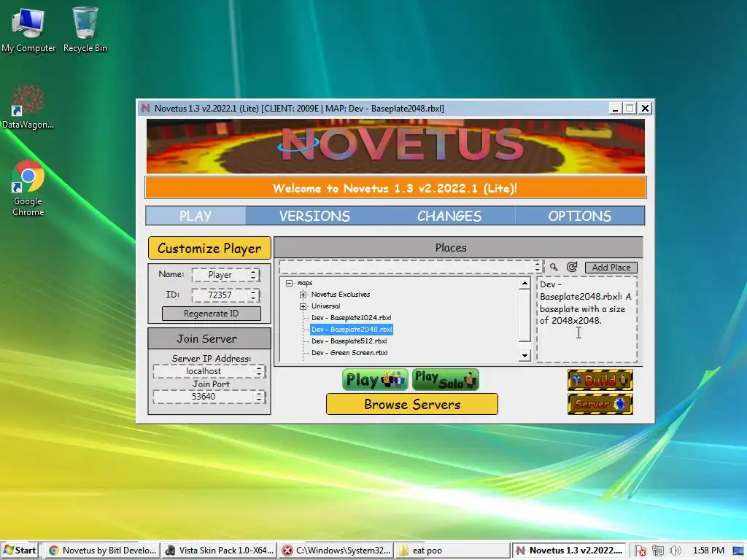The width and height of the screenshot is (747, 560).
Task: Refresh the places list with circular arrow
Action: pyautogui.click(x=572, y=267)
